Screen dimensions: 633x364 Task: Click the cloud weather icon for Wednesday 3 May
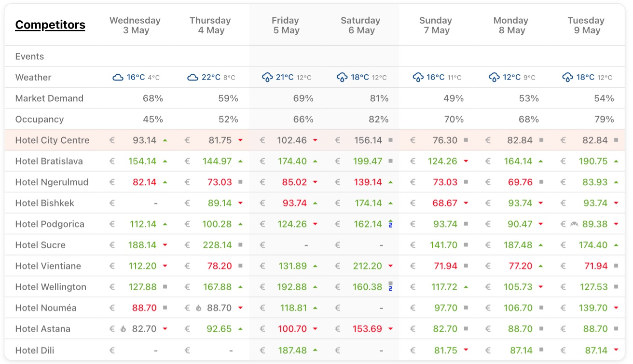[118, 77]
